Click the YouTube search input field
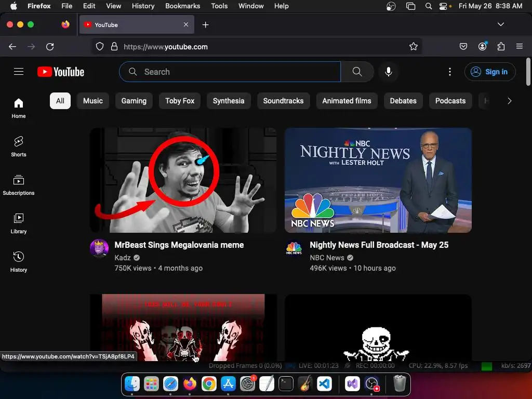The height and width of the screenshot is (399, 532). point(230,72)
